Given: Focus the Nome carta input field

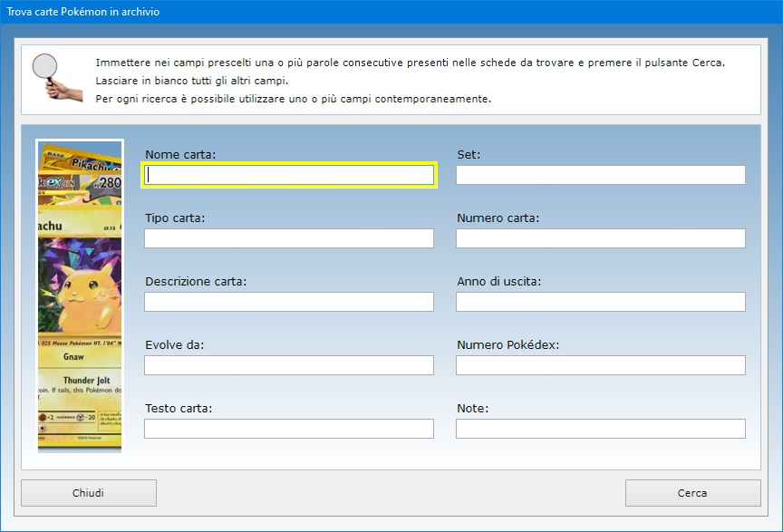Looking at the screenshot, I should [x=289, y=175].
